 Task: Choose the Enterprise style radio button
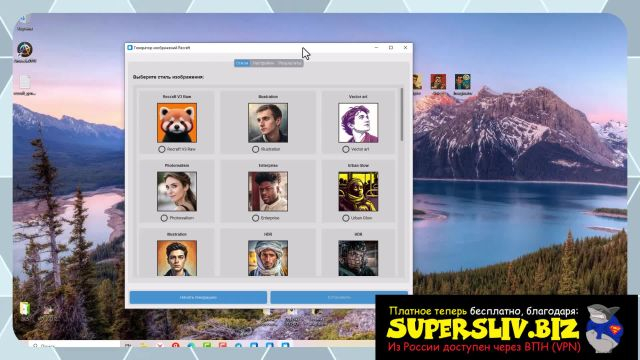click(x=256, y=218)
